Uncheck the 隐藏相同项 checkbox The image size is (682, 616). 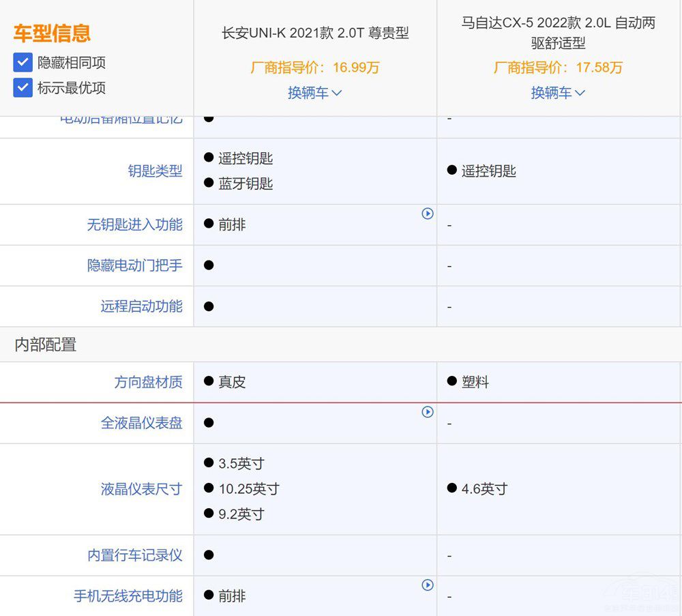23,63
